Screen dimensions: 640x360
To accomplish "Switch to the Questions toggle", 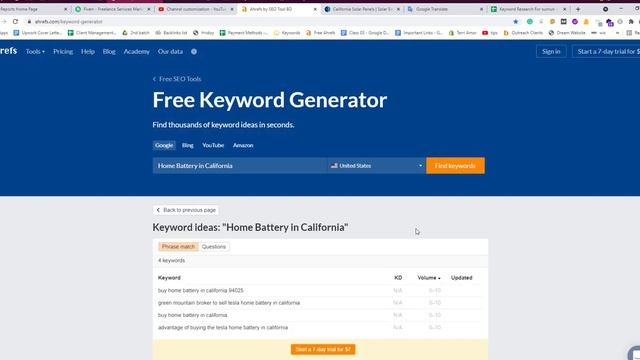I will pyautogui.click(x=214, y=247).
